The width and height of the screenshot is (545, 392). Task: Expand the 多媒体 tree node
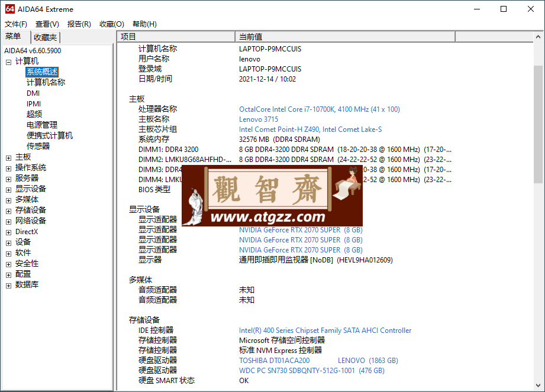pos(9,200)
